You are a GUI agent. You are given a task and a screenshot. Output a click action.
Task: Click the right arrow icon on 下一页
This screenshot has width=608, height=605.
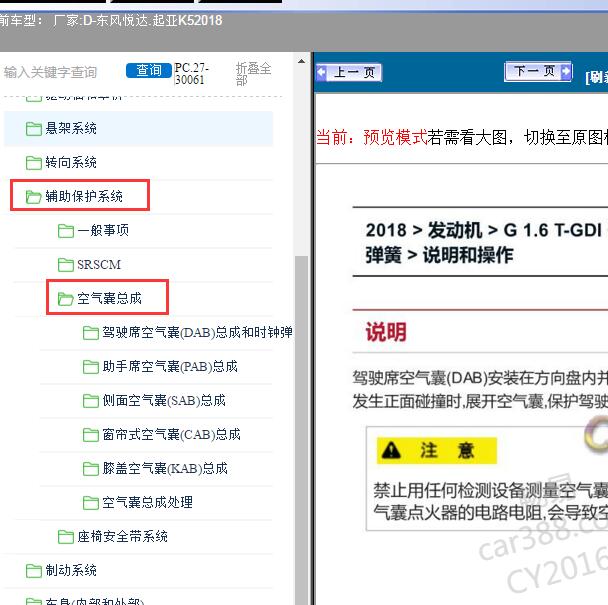[566, 71]
